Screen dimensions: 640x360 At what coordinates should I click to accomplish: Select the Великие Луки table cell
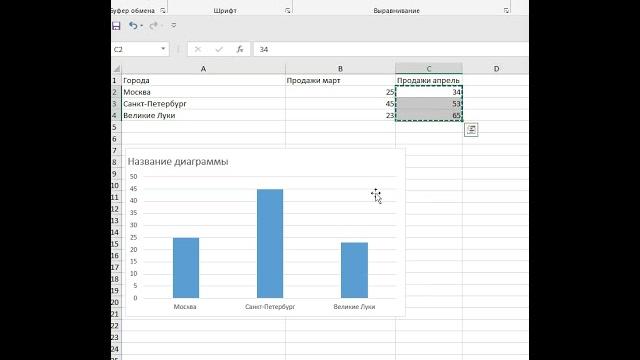[x=203, y=116]
